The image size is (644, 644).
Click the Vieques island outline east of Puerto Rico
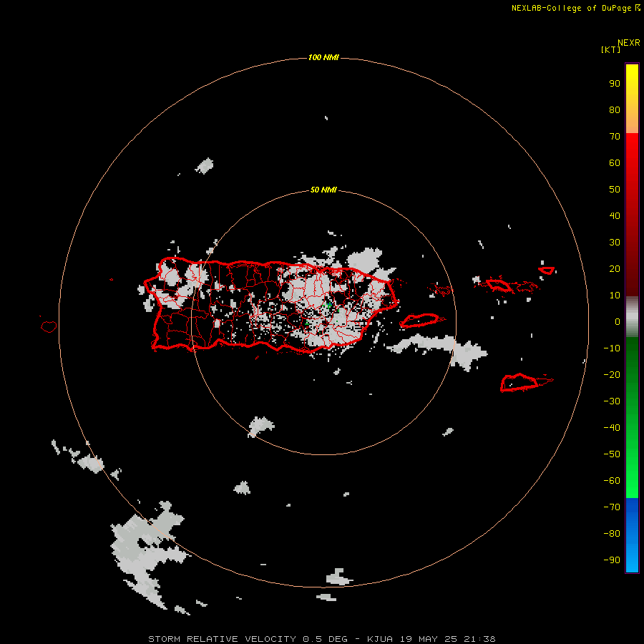[421, 320]
